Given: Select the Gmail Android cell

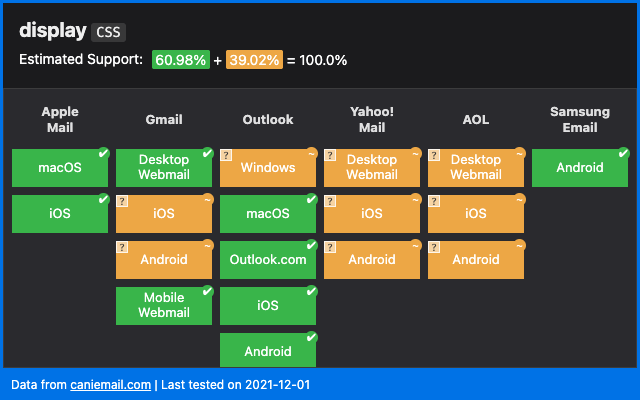Looking at the screenshot, I should pos(164,260).
